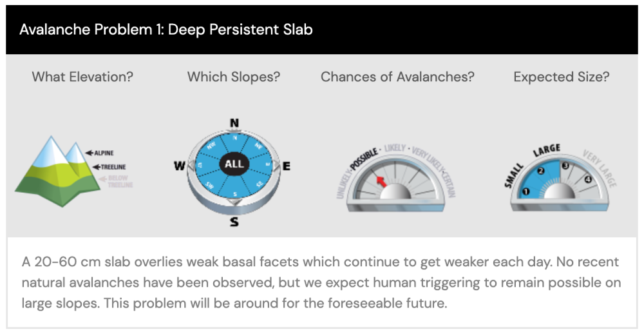Click the W marker beside the compass
This screenshot has height=334, width=644.
[x=180, y=166]
